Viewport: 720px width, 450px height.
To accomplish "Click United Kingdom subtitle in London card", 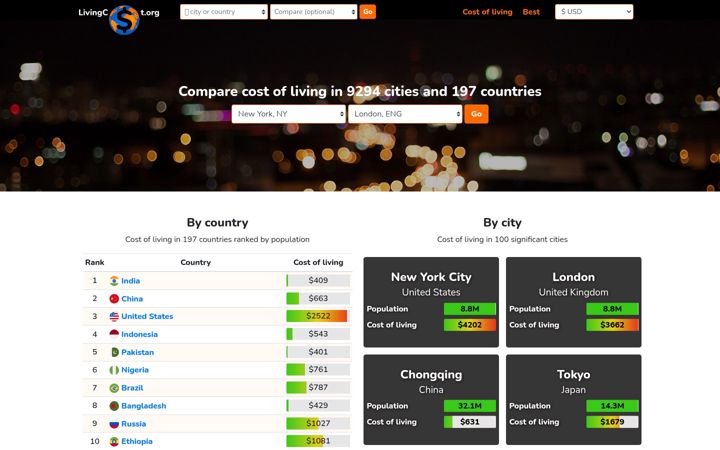I will pyautogui.click(x=573, y=292).
